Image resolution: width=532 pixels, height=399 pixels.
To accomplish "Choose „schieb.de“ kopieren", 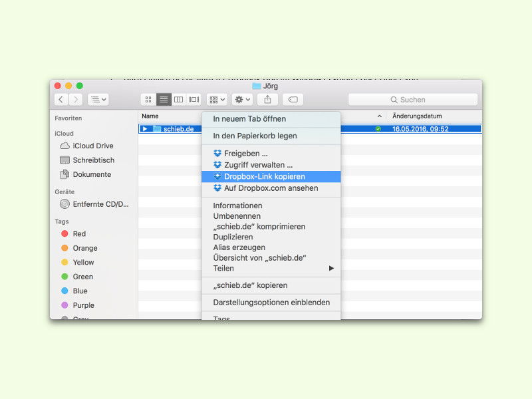I will click(271, 285).
